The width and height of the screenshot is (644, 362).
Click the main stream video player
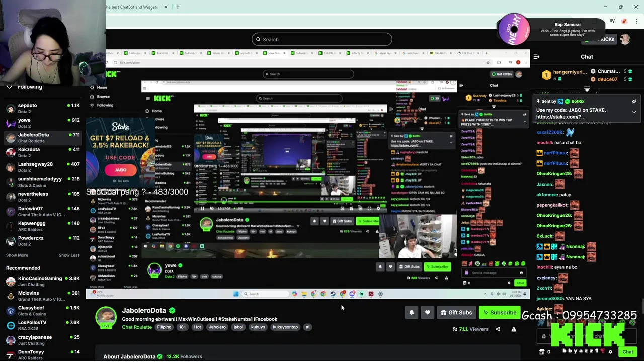point(308,173)
